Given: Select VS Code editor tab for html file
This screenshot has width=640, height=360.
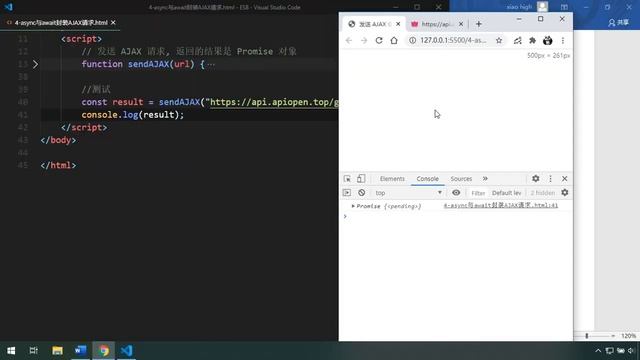Looking at the screenshot, I should [x=61, y=22].
